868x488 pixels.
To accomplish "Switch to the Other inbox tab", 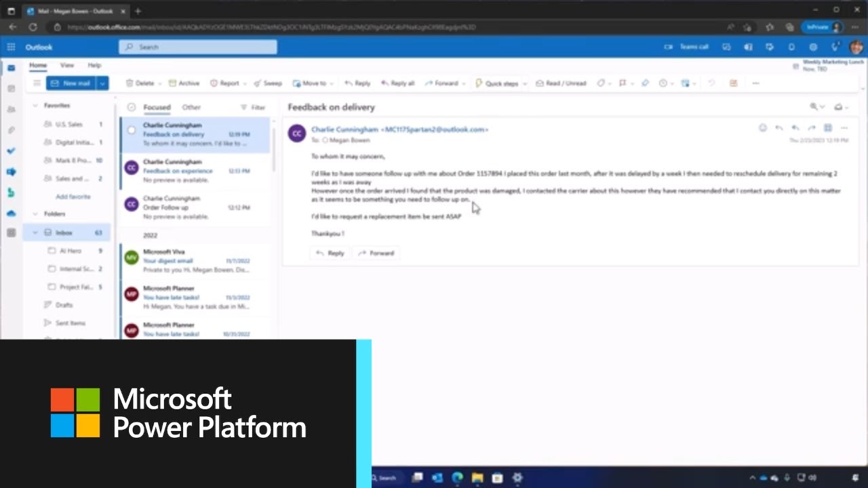I will click(x=191, y=107).
